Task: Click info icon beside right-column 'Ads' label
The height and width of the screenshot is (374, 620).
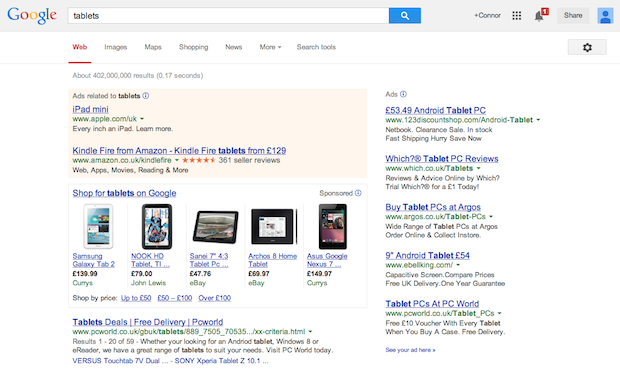Action: [x=403, y=94]
